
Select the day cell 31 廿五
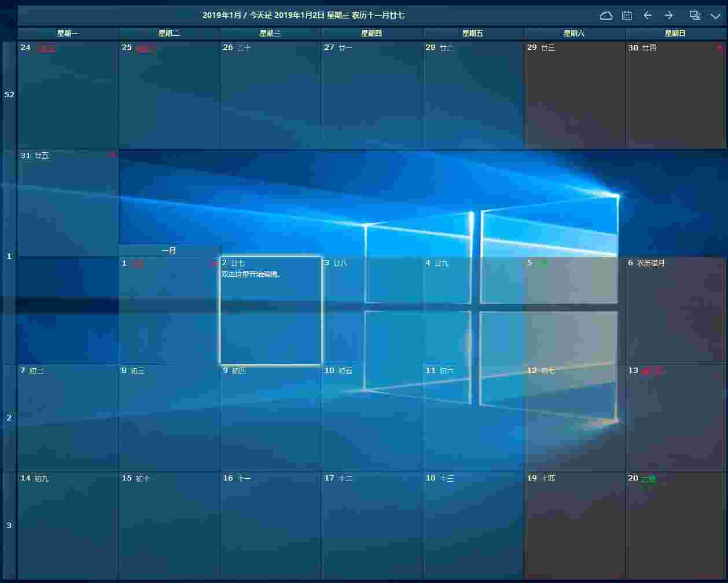pyautogui.click(x=68, y=203)
